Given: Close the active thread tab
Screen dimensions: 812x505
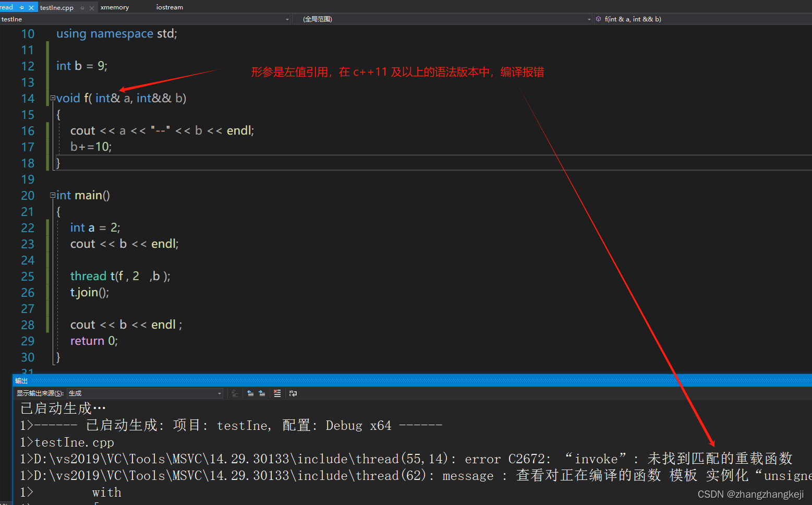Looking at the screenshot, I should point(31,8).
